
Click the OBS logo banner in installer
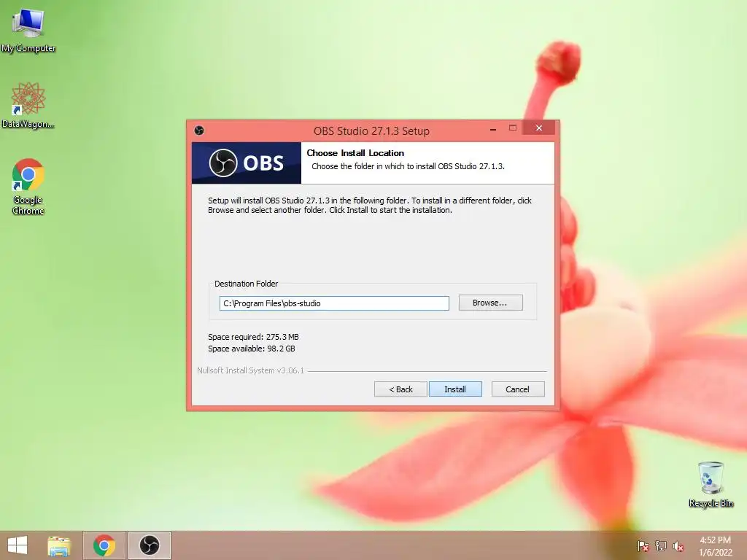(x=247, y=163)
